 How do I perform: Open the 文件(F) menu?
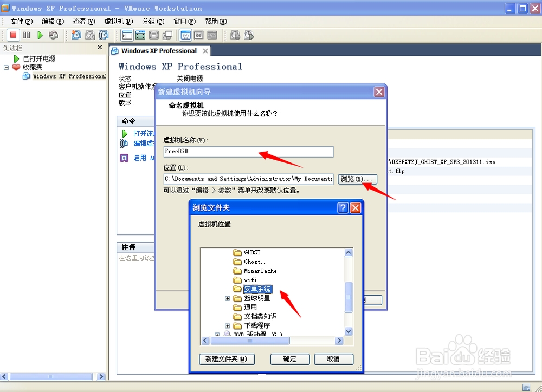coord(22,22)
